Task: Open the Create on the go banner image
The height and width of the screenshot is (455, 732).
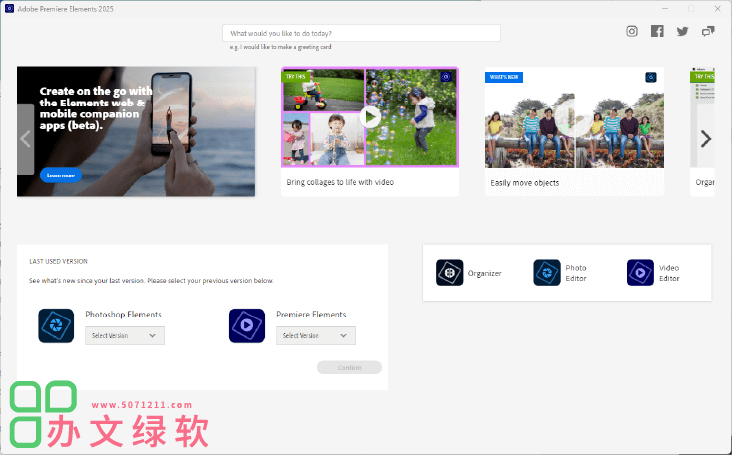Action: tap(136, 131)
